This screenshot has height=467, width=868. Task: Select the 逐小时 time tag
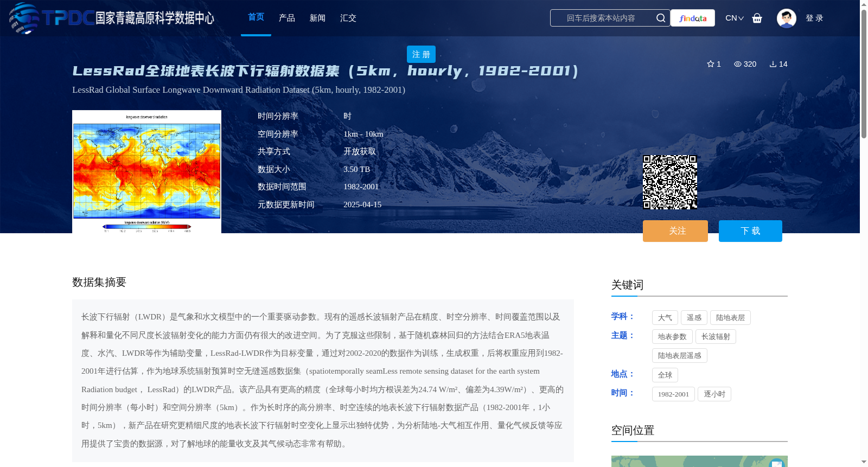point(714,394)
